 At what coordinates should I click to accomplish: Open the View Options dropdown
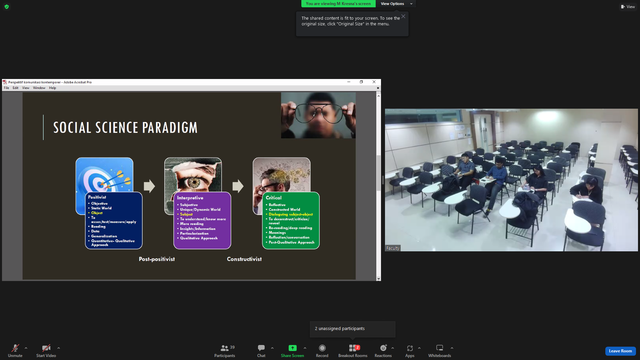point(397,4)
